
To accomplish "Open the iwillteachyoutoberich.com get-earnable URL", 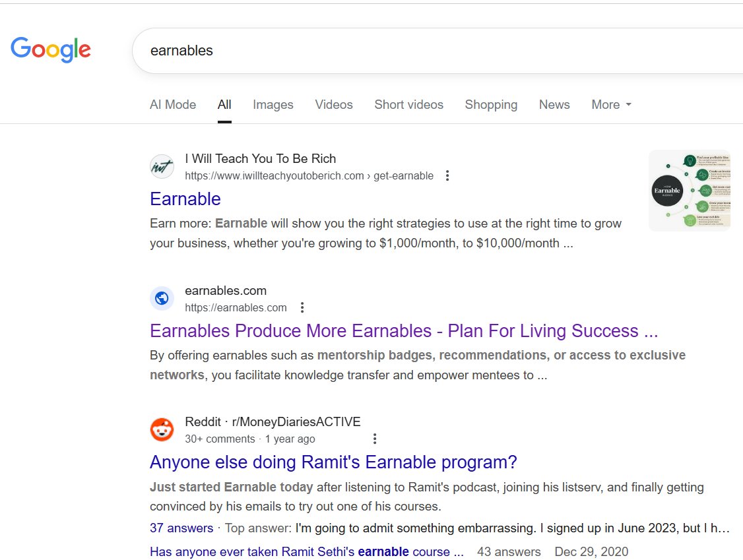I will pyautogui.click(x=309, y=175).
